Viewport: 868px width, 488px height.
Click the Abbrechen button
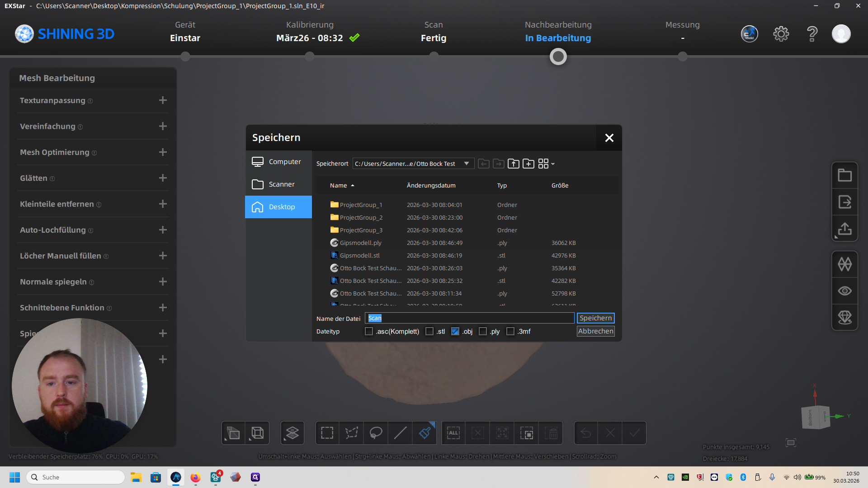click(x=595, y=331)
